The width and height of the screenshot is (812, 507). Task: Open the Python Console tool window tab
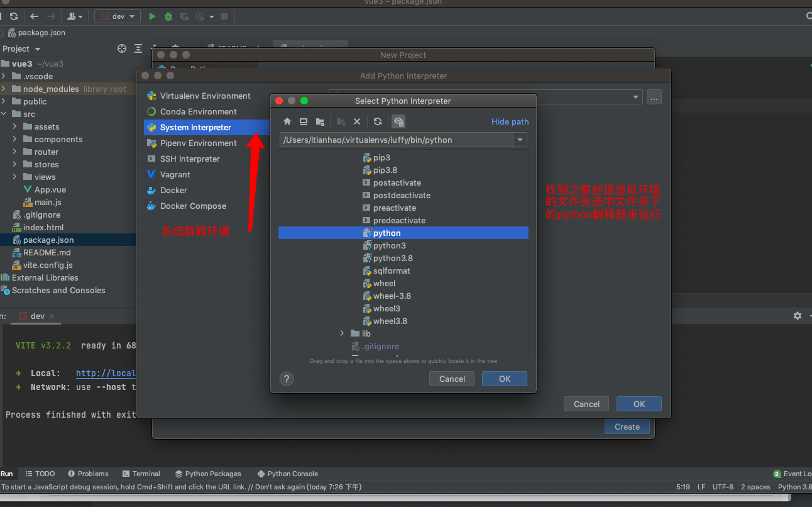(288, 474)
